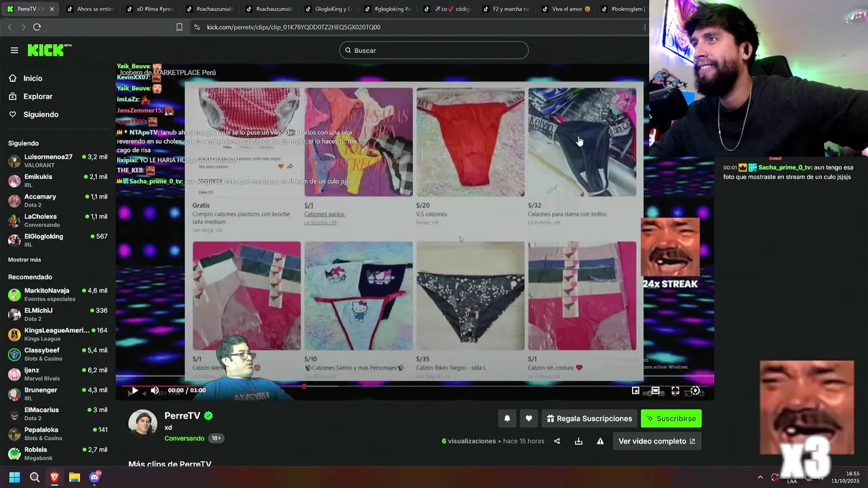Open ijenz recommended channel
Image resolution: width=868 pixels, height=488 pixels.
coord(58,373)
